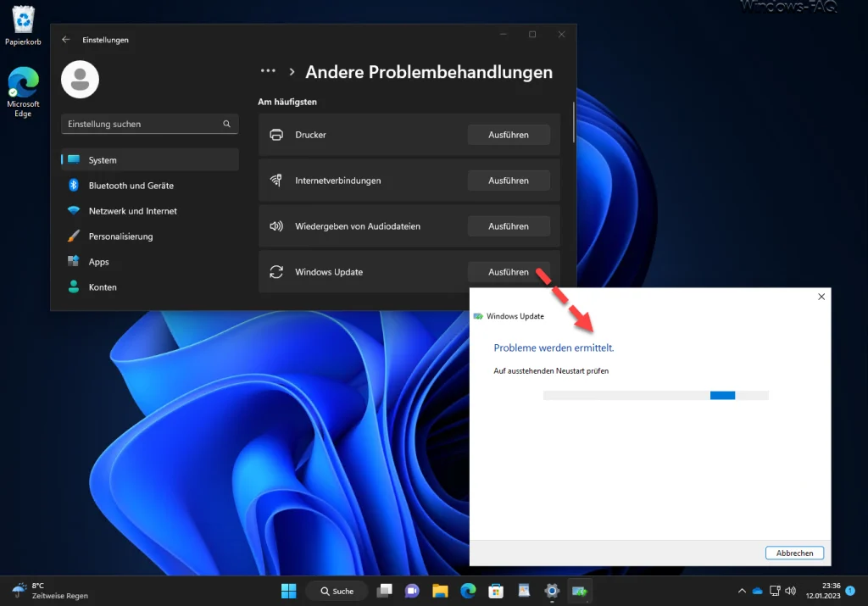
Task: Open weather widget Zeitweise Regen
Action: [x=51, y=591]
